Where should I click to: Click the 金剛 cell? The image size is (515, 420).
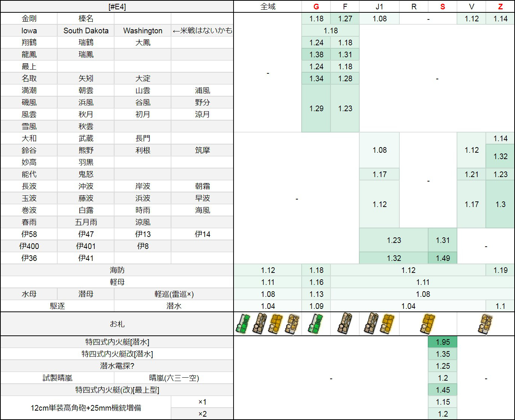click(x=29, y=19)
